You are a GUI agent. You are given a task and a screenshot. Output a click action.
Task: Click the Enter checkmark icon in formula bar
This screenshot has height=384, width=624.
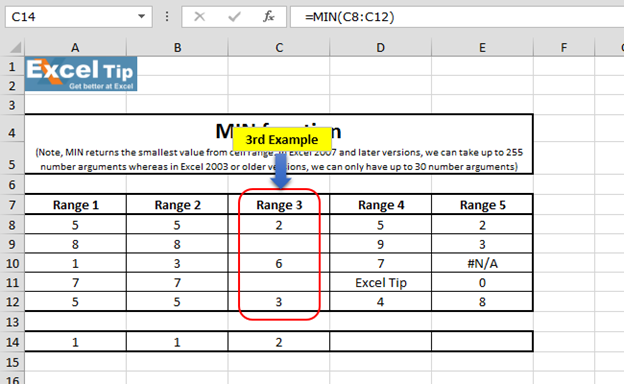coord(234,17)
